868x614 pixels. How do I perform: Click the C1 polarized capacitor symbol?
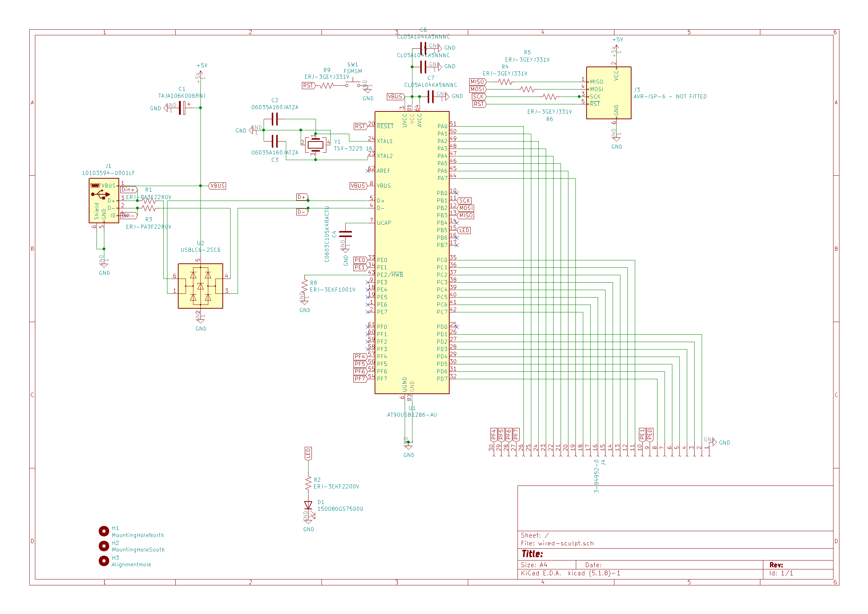[182, 108]
